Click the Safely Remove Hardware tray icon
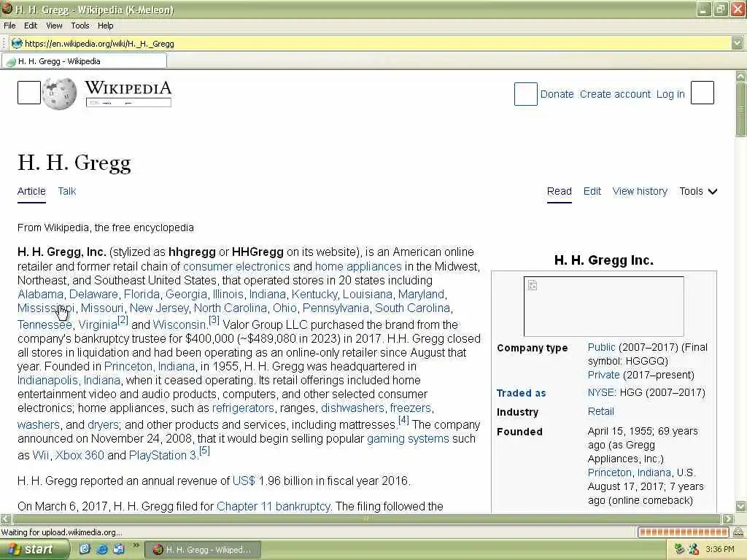Image resolution: width=747 pixels, height=560 pixels. tap(679, 549)
